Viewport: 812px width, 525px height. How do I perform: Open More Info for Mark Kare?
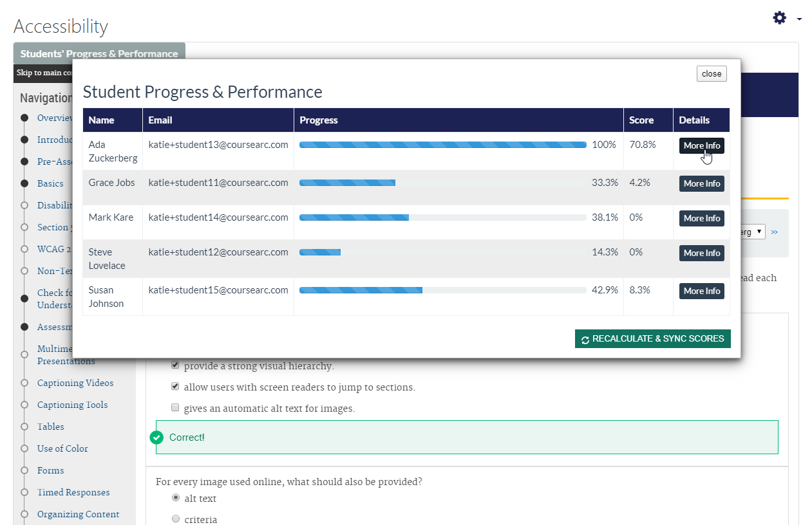pyautogui.click(x=702, y=218)
